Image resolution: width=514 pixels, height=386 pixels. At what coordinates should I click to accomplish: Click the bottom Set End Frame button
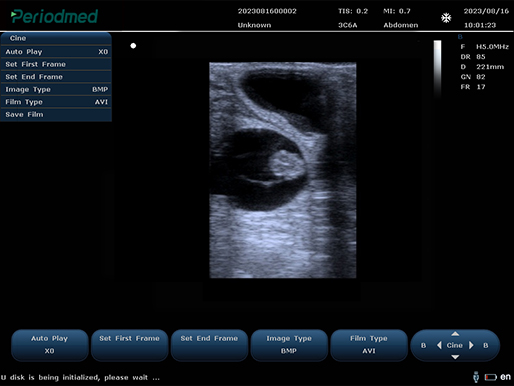point(209,345)
